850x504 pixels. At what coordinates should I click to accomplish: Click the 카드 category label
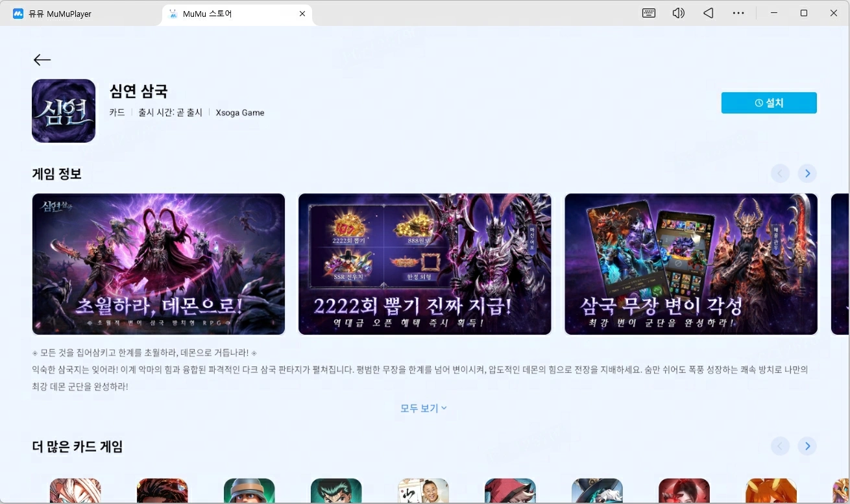(x=117, y=112)
